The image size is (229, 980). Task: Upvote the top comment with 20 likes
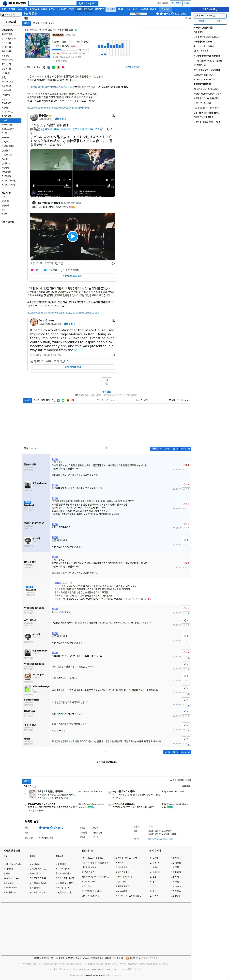[x=186, y=465]
